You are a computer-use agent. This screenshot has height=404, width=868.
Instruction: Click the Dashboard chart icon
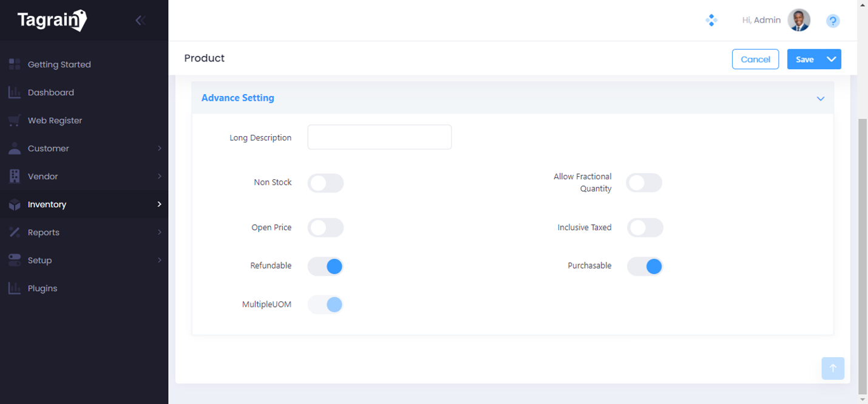coord(15,92)
